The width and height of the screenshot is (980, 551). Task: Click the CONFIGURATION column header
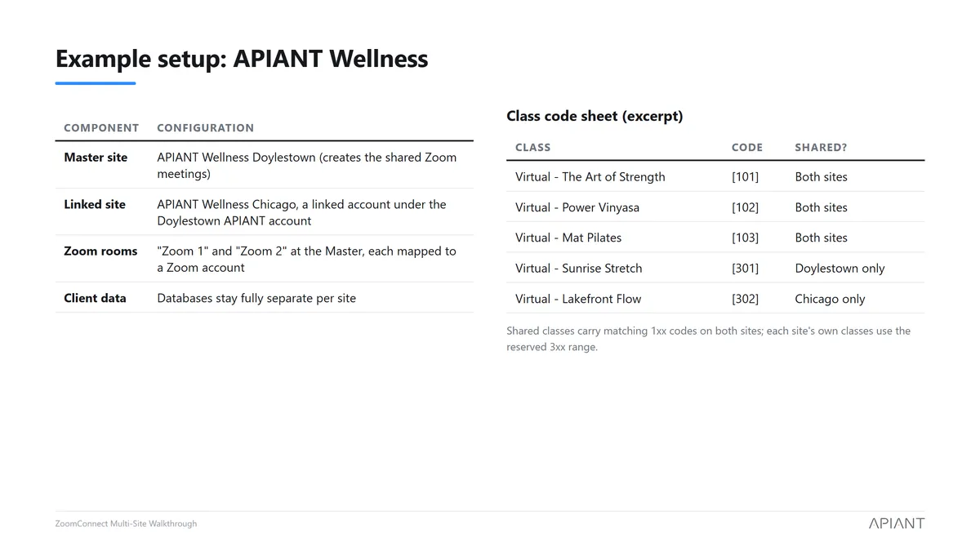205,127
